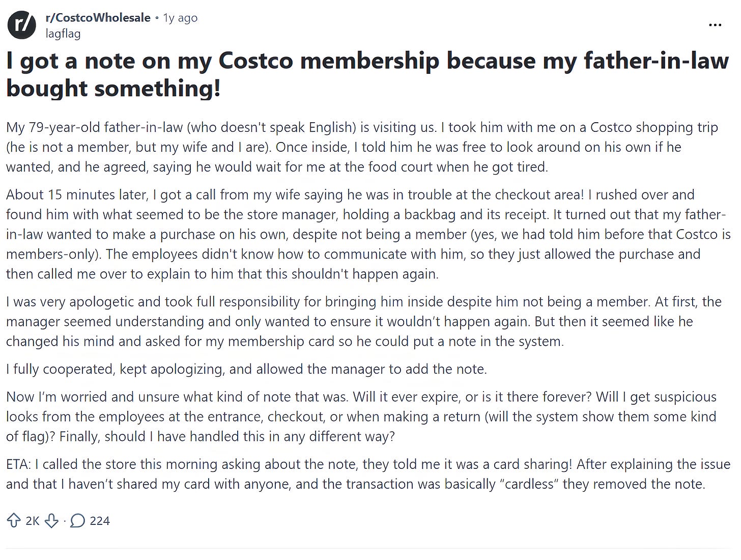Screen dimensions: 741x560
Task: Click the 'ETA:' label in the update
Action: [19, 464]
